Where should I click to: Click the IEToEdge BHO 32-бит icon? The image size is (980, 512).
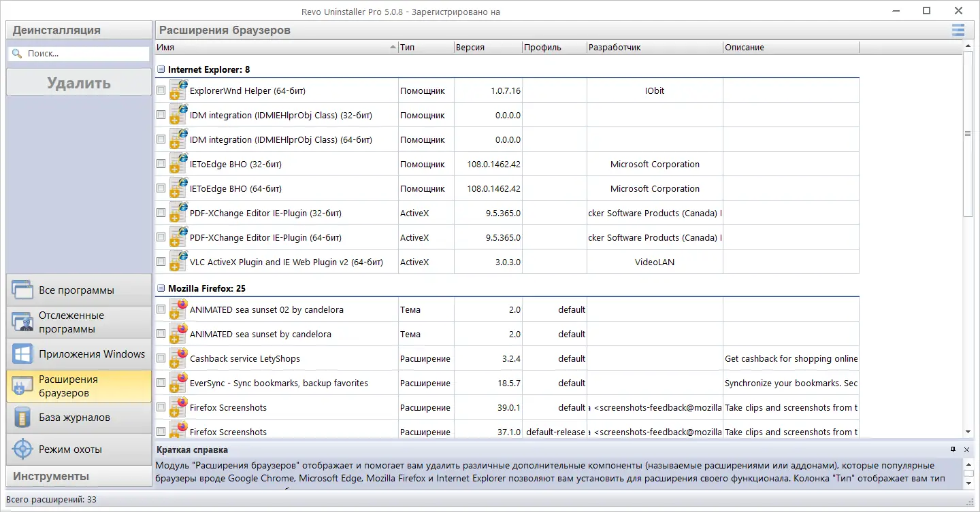tap(178, 164)
